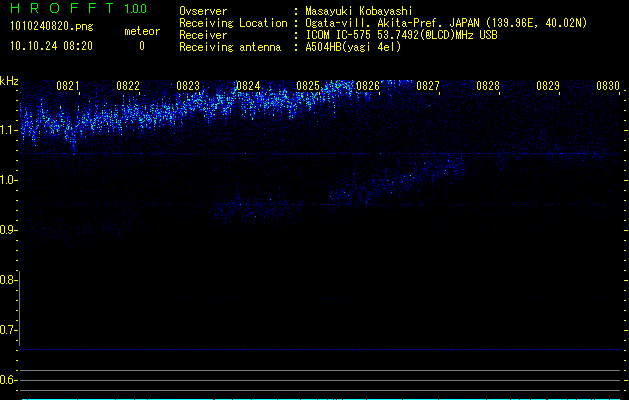Click the 0.7 kHz axis label
The height and width of the screenshot is (400, 629).
tap(7, 330)
